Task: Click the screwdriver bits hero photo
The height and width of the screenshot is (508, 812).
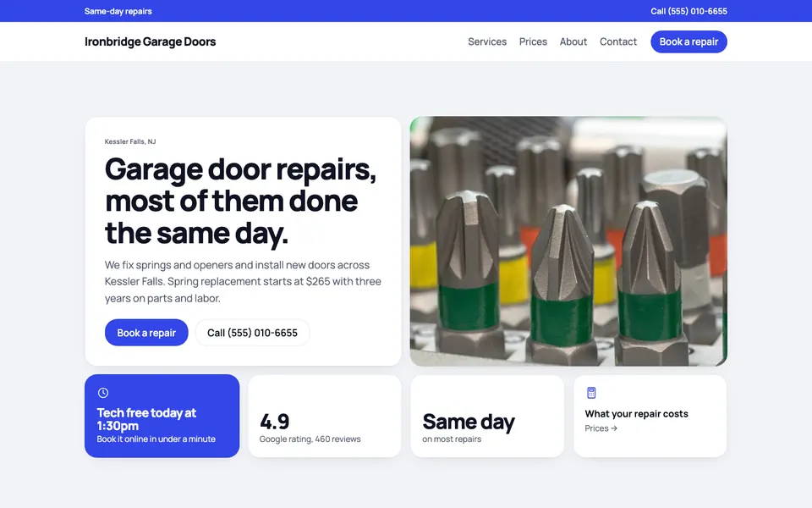Action: (x=568, y=241)
